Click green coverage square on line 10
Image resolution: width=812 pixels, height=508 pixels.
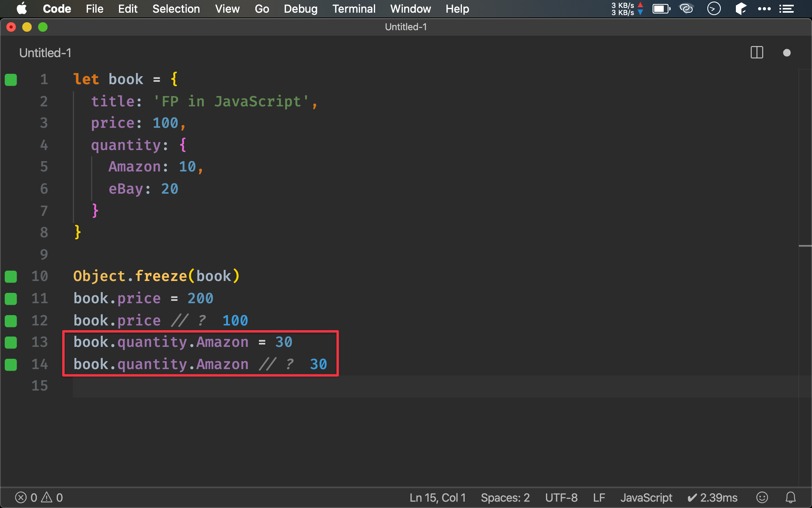(x=11, y=277)
